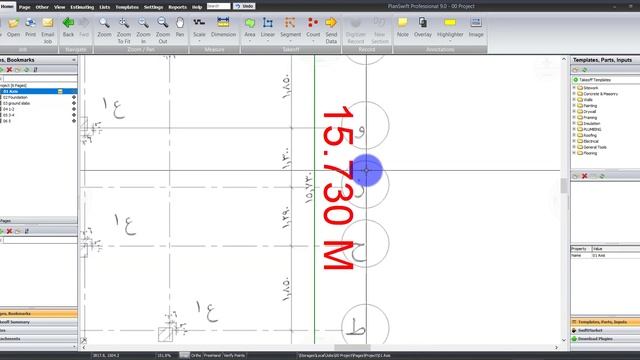The height and width of the screenshot is (360, 640).
Task: Switch to Templates, Parts, Inputs bottom tab
Action: 605,322
